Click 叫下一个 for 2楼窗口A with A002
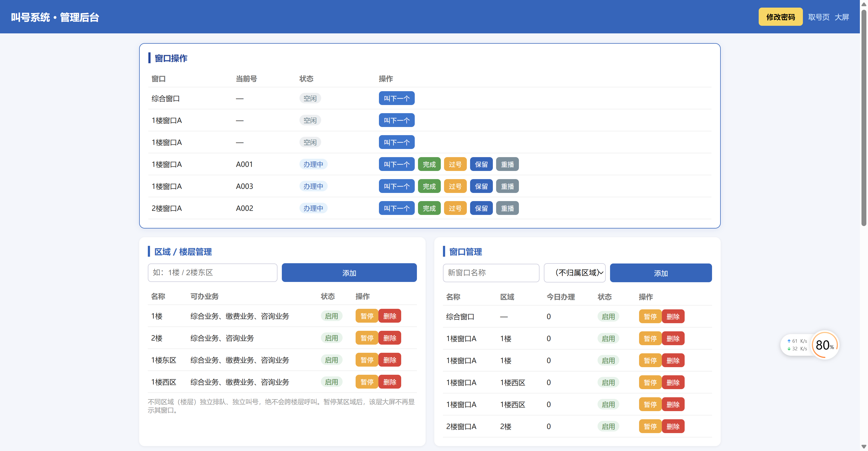 pos(396,208)
